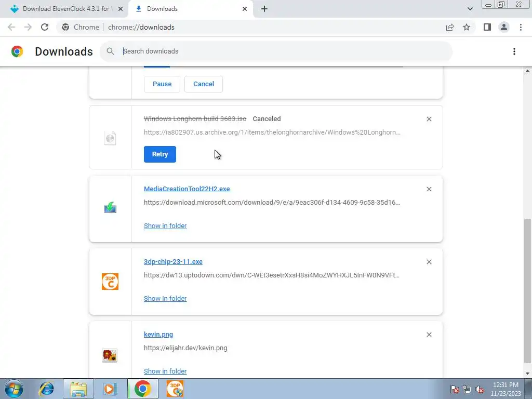This screenshot has height=399, width=532.
Task: Close the Downloads tab
Action: pyautogui.click(x=245, y=9)
